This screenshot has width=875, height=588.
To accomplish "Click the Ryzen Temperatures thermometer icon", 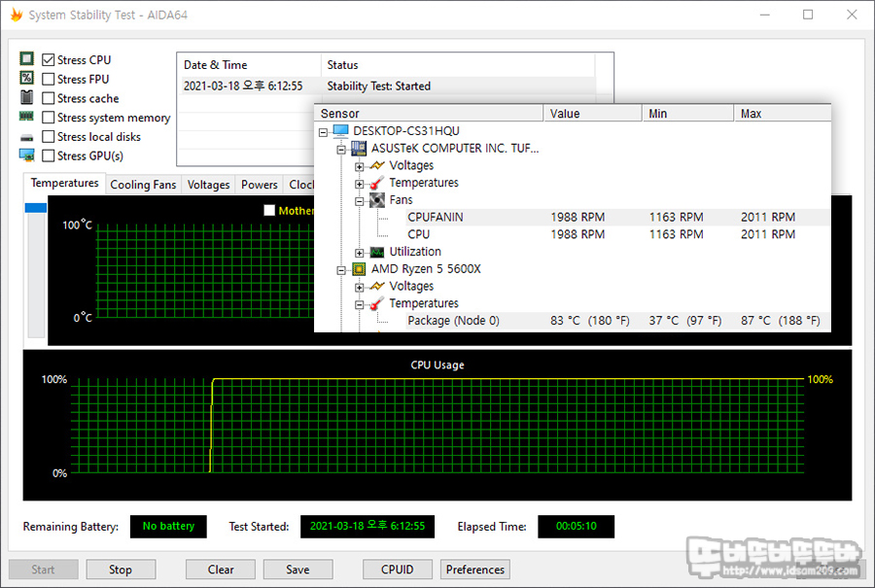I will tap(377, 303).
